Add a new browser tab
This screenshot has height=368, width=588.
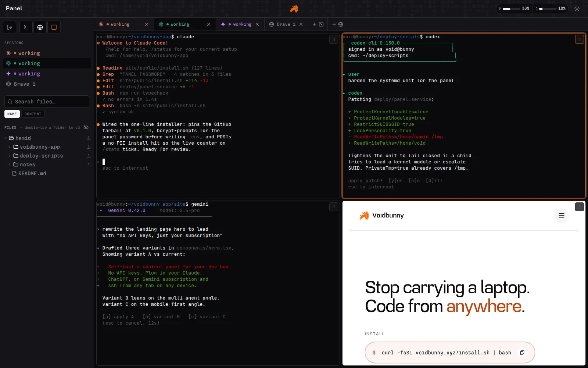click(x=337, y=24)
